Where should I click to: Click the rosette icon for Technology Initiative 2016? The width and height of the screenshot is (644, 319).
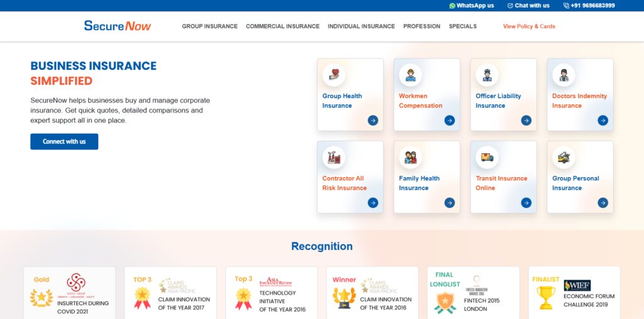point(243,298)
